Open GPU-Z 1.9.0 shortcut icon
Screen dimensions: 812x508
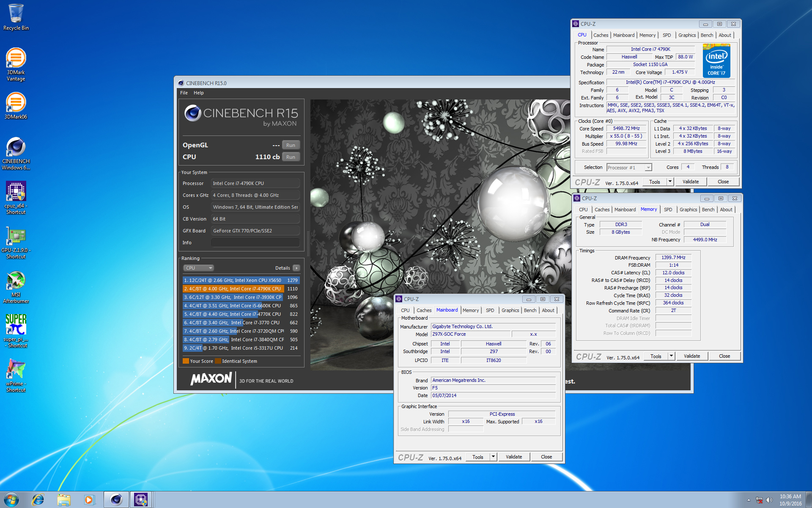[x=16, y=242]
